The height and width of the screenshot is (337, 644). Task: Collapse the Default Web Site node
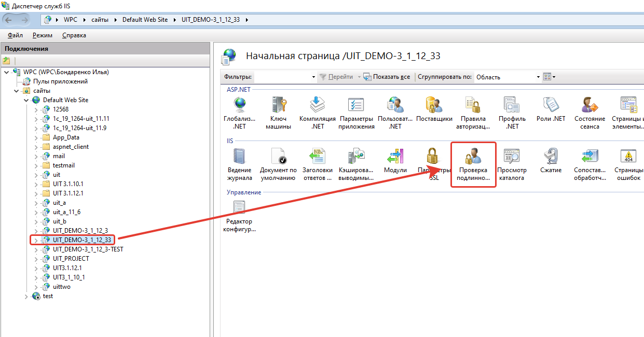[26, 100]
